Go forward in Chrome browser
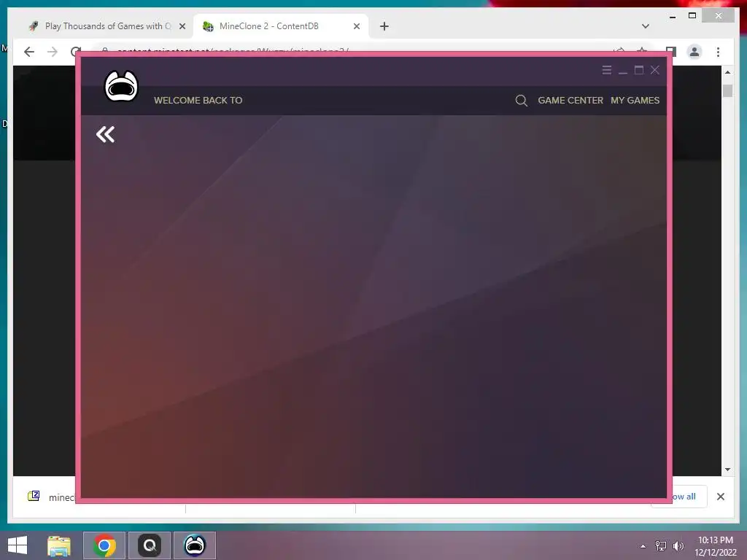The width and height of the screenshot is (747, 560). pyautogui.click(x=53, y=52)
